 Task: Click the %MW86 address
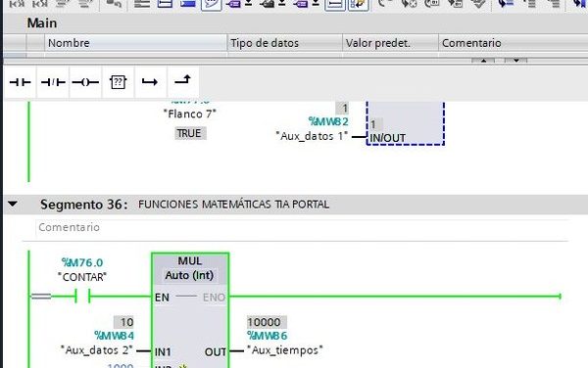(267, 336)
